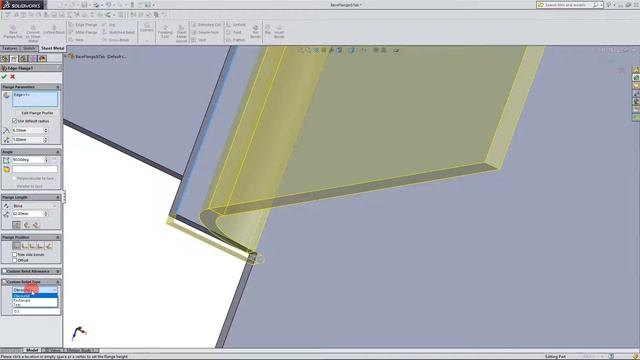Click the Sheet Metal Gusset tool
Screen dimensions: 640x360
pyautogui.click(x=181, y=33)
